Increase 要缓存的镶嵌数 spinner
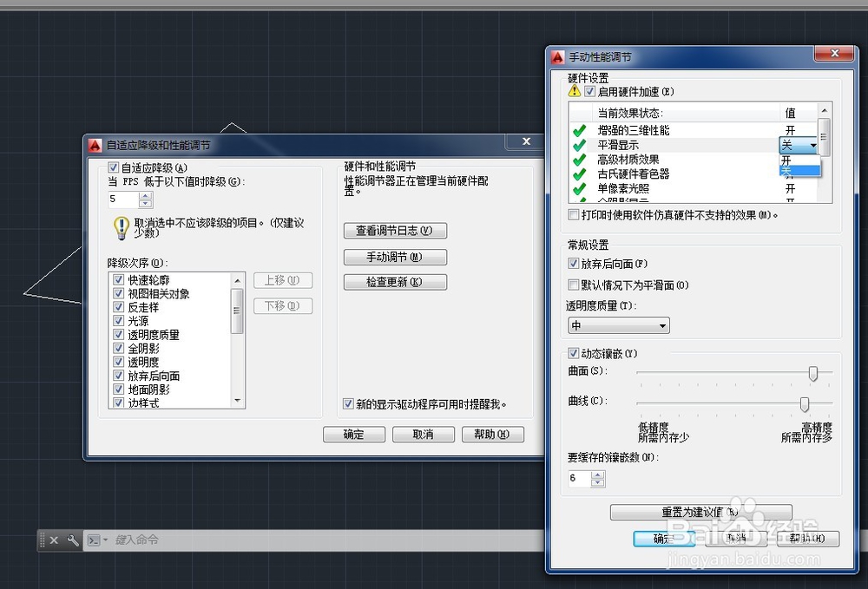Screen dimensions: 868x589 pyautogui.click(x=598, y=474)
